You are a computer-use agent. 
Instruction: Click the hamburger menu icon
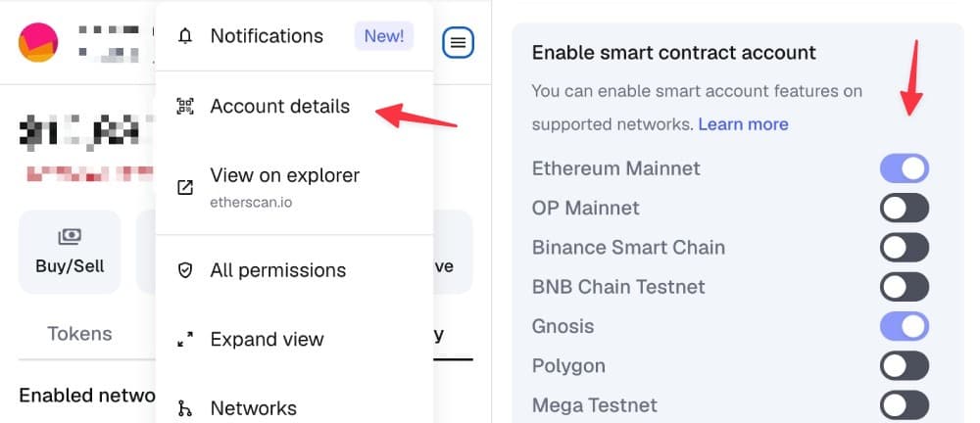pos(459,41)
